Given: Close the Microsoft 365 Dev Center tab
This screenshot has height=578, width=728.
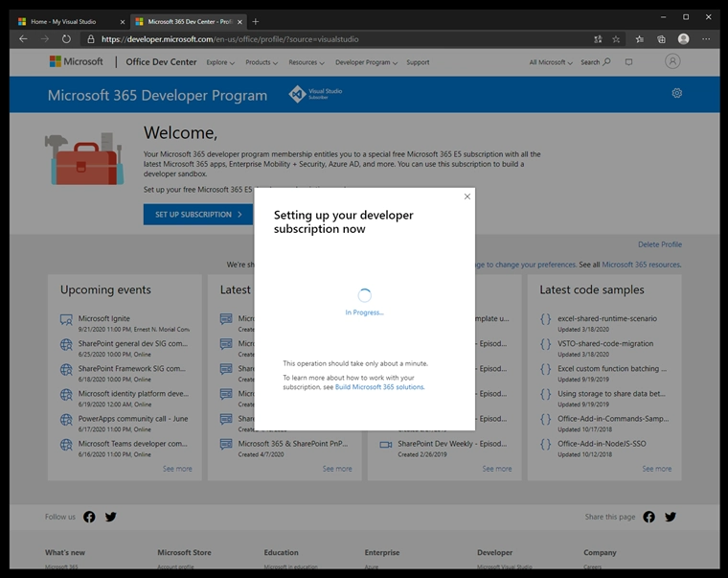Looking at the screenshot, I should 240,22.
